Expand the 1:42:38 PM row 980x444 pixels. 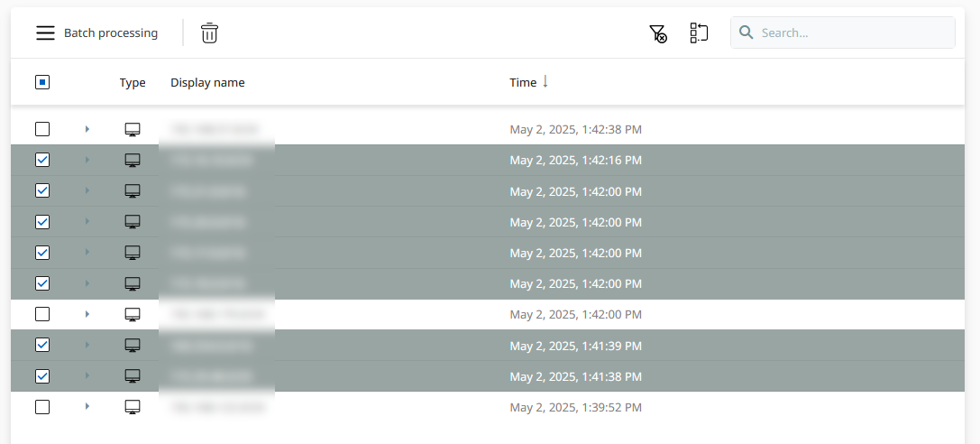pos(87,130)
